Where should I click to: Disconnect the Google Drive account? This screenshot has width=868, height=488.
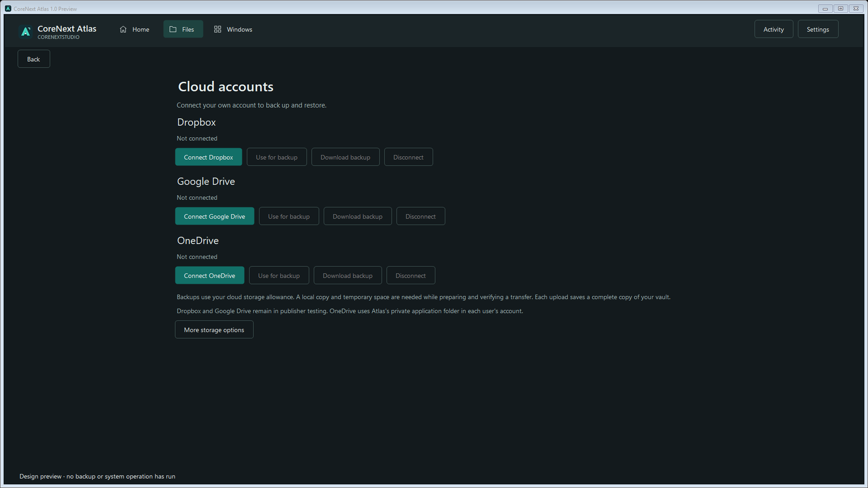[420, 216]
